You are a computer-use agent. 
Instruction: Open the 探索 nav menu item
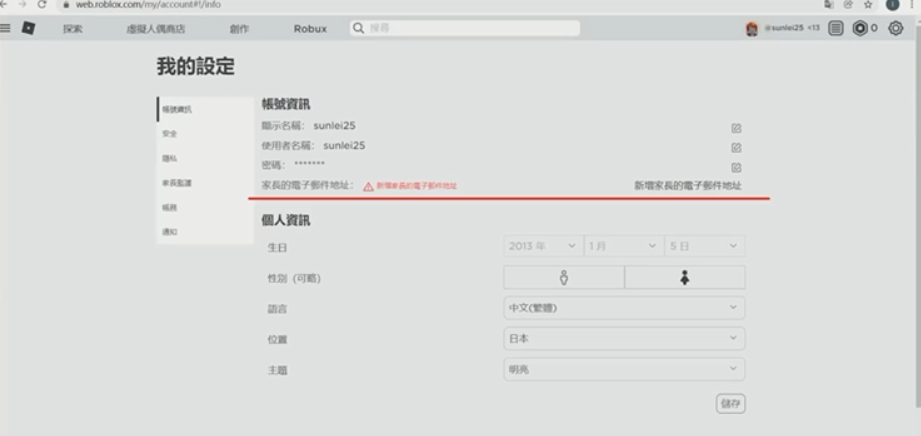point(73,29)
